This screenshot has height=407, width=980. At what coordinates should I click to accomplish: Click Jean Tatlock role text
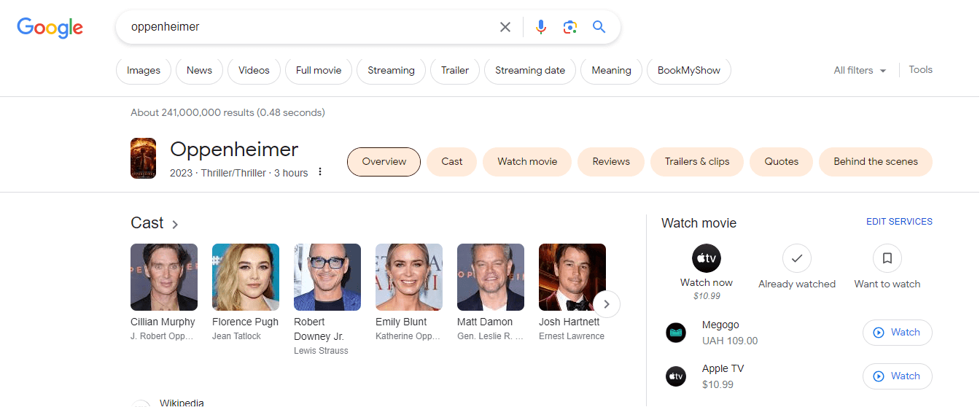pos(236,336)
